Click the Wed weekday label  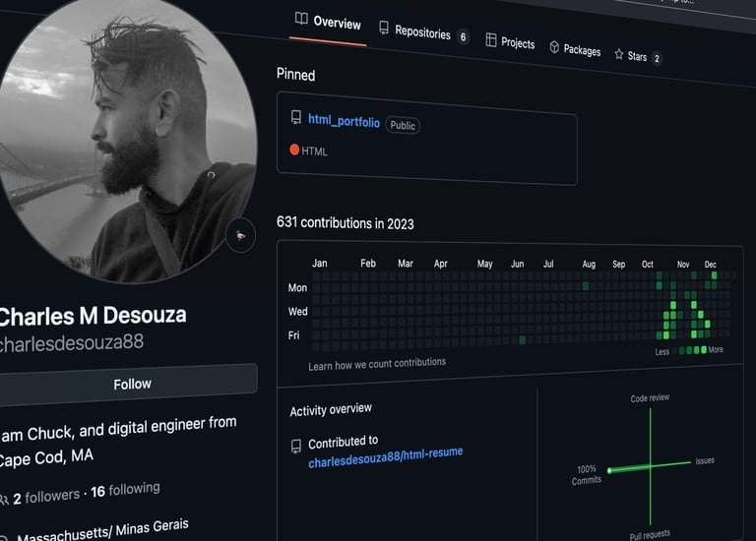(x=298, y=312)
